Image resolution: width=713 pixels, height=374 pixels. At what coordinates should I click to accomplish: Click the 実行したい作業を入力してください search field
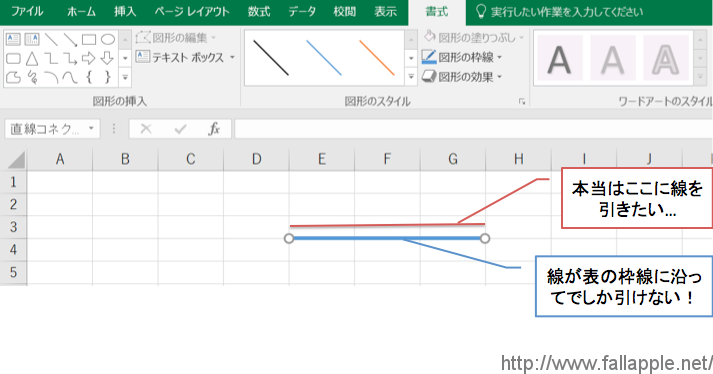566,12
